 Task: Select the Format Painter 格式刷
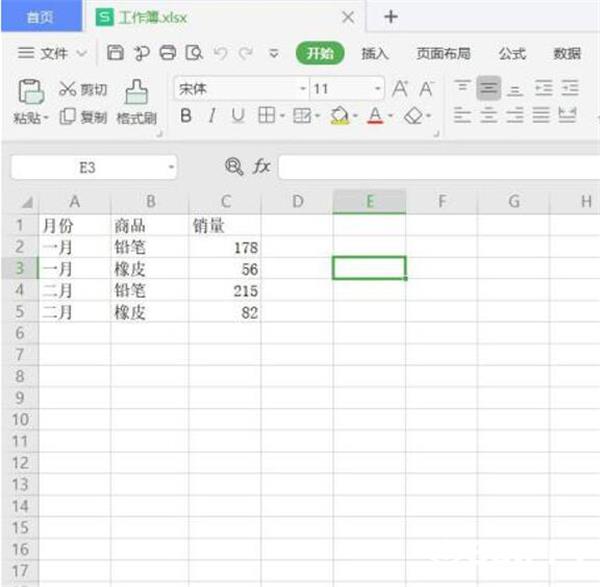137,102
